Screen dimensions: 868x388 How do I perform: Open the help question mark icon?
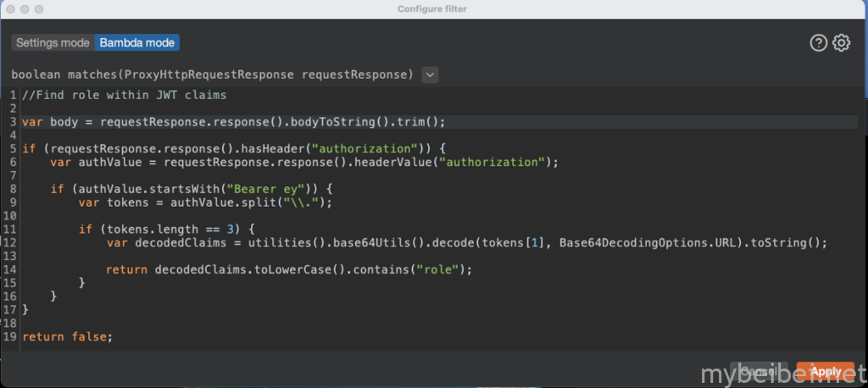click(818, 43)
